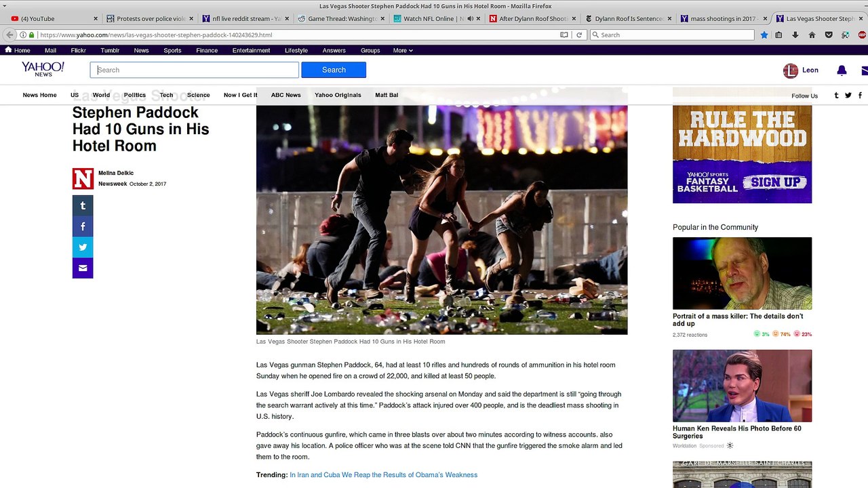This screenshot has height=488, width=868.
Task: Click the Yahoo News logo
Action: [43, 69]
